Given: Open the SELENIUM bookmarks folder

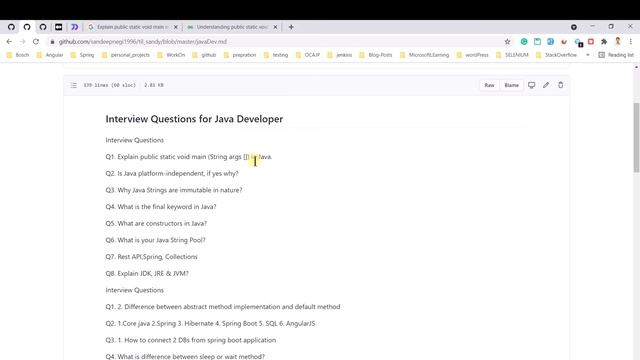Looking at the screenshot, I should click(x=512, y=55).
